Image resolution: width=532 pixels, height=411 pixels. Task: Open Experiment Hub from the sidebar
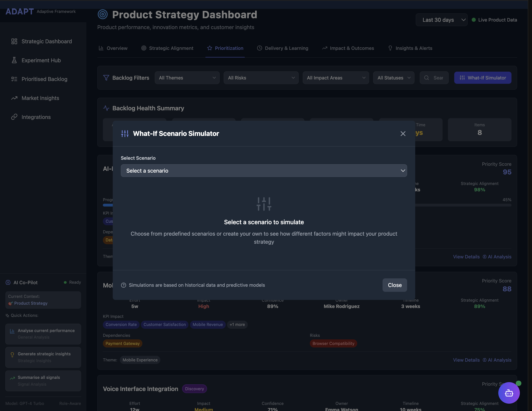tap(41, 60)
